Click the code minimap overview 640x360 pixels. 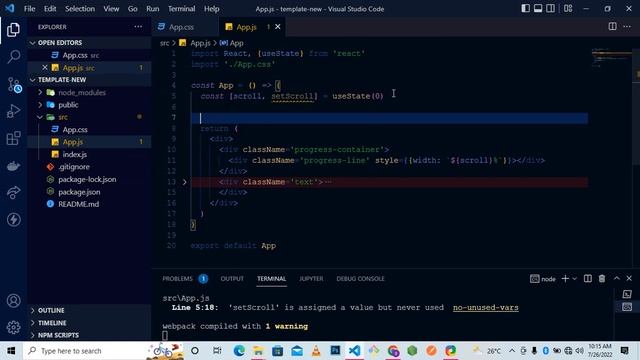click(611, 58)
